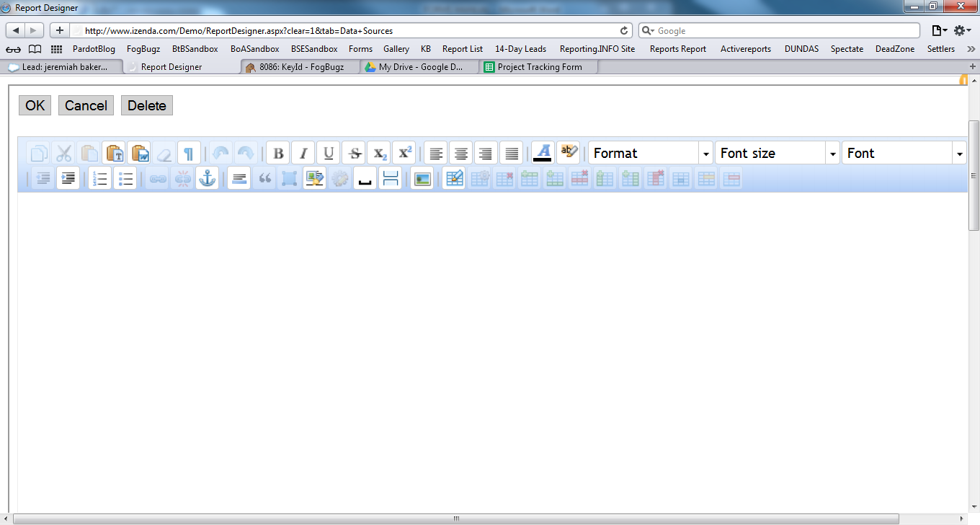Insert an image
This screenshot has width=980, height=525.
[x=422, y=178]
